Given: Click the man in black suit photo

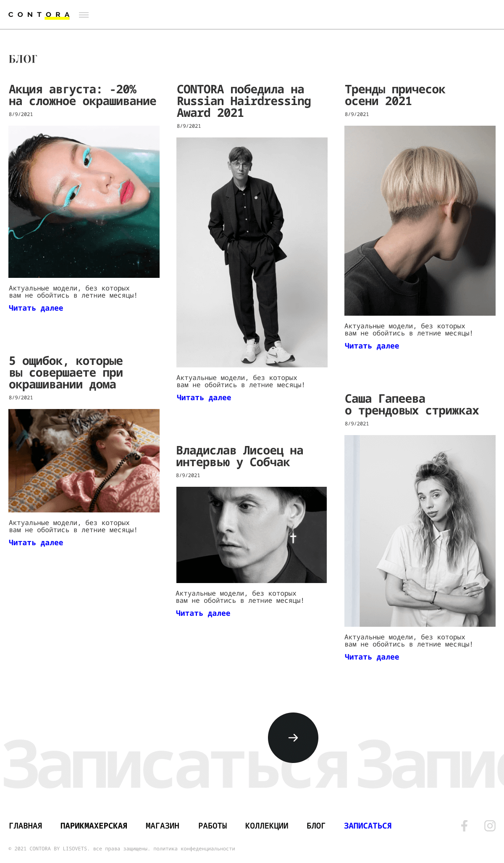Looking at the screenshot, I should pos(252,252).
